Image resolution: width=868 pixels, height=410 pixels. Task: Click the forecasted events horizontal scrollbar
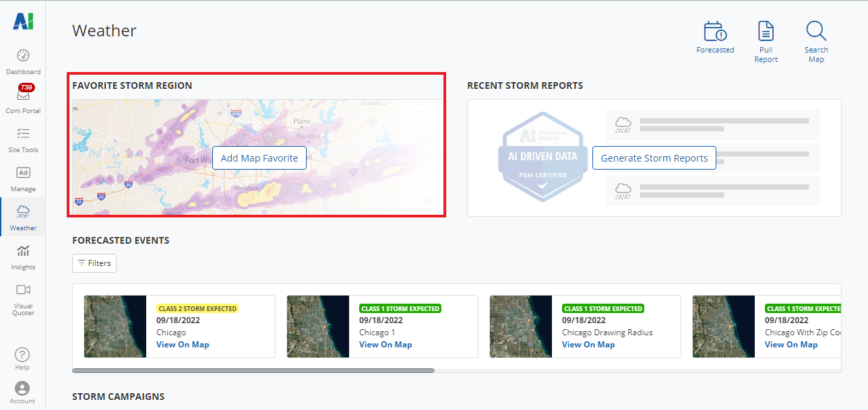(253, 370)
